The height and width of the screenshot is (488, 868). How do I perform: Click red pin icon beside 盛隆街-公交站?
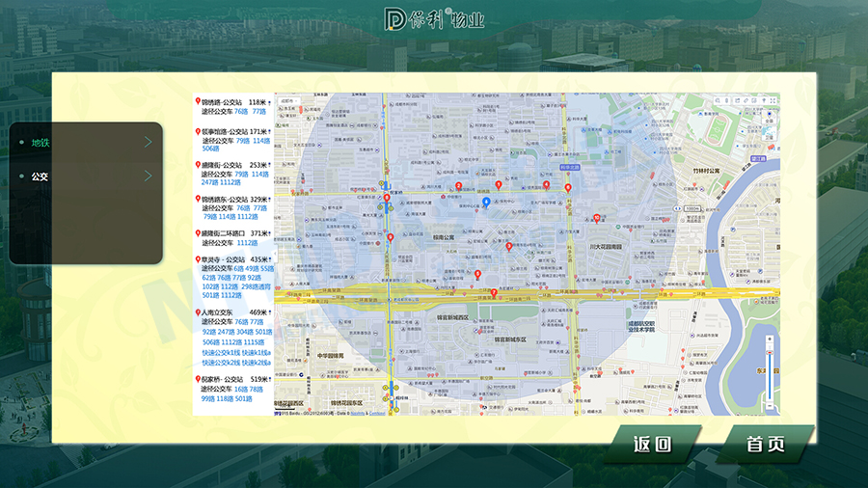point(198,165)
